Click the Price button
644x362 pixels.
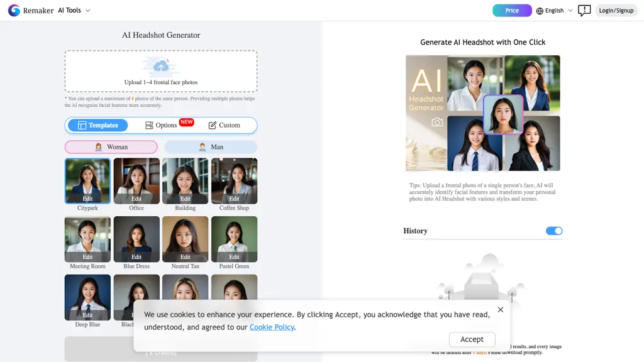coord(512,11)
